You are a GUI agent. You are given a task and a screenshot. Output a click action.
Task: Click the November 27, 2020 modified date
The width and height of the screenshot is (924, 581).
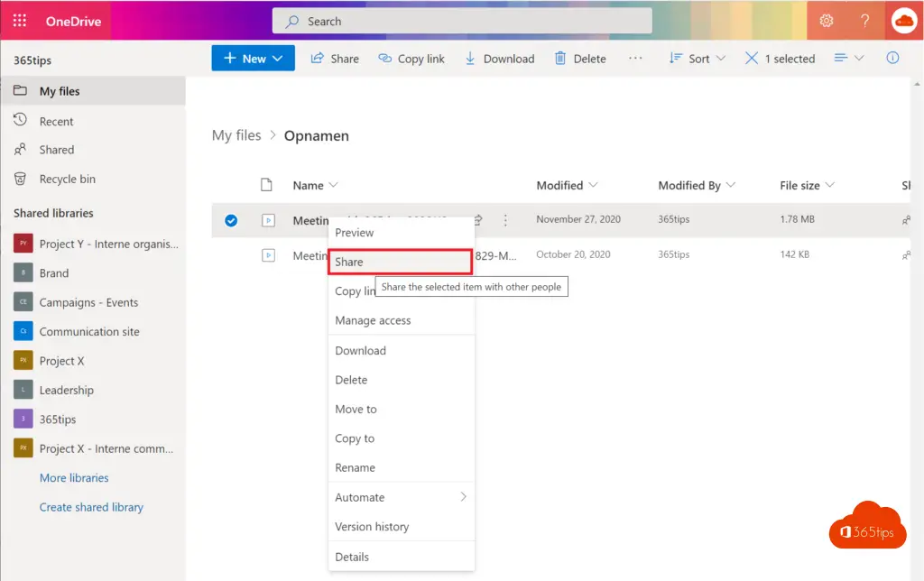578,219
